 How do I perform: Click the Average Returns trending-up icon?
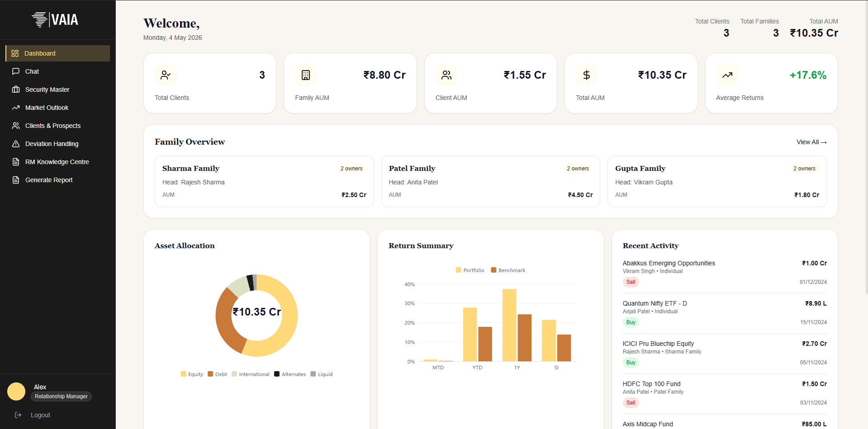[727, 75]
